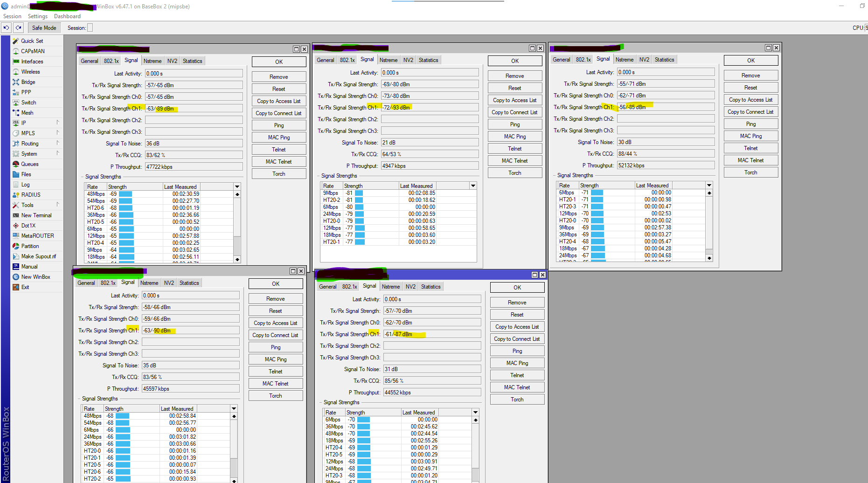Click Ping in the 44552 kbps window
The image size is (868, 483).
click(x=517, y=351)
